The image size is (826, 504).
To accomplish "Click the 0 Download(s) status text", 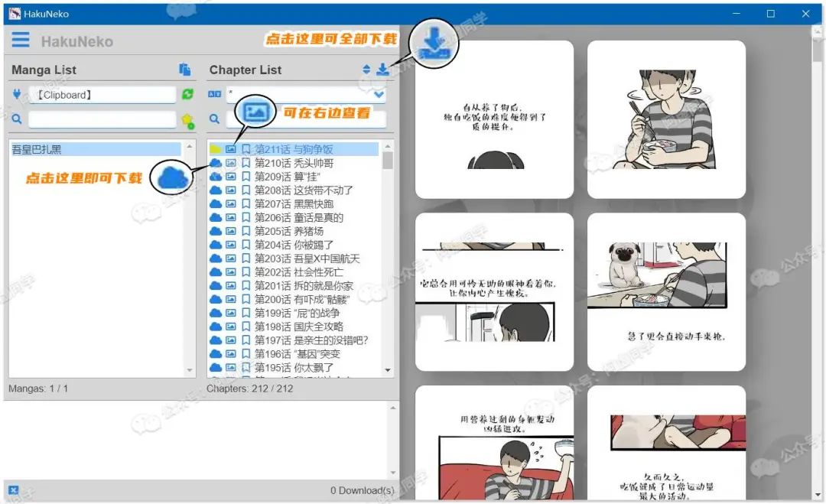I will 362,490.
